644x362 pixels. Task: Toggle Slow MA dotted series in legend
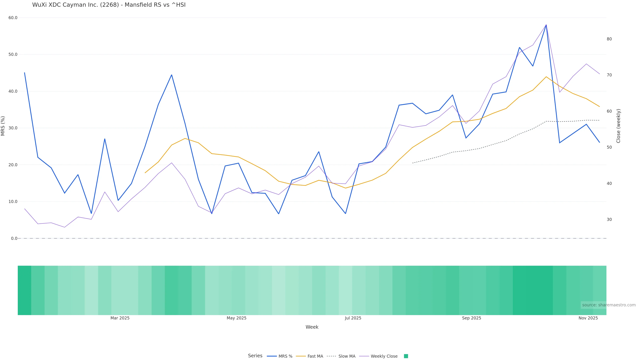(x=341, y=356)
